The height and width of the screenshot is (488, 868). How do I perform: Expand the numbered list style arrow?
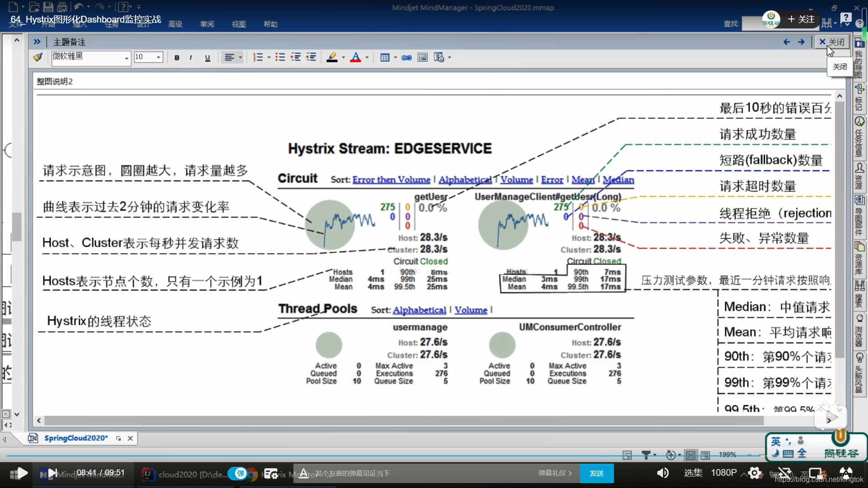[x=269, y=57]
